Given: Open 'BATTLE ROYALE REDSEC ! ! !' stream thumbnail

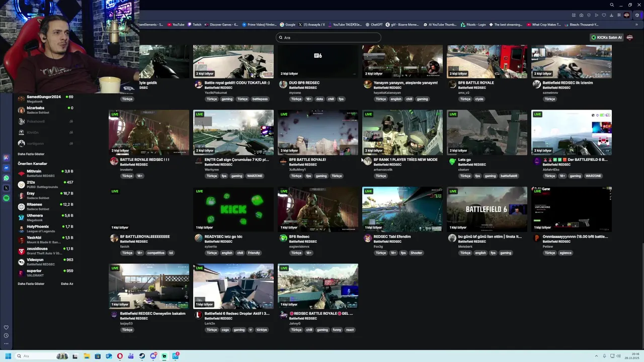Looking at the screenshot, I should point(149,132).
